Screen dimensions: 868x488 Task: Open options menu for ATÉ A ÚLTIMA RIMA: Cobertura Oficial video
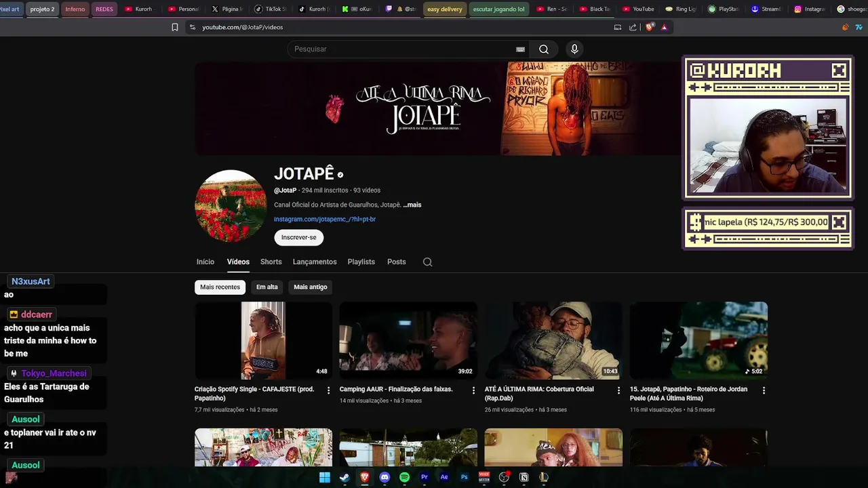618,390
